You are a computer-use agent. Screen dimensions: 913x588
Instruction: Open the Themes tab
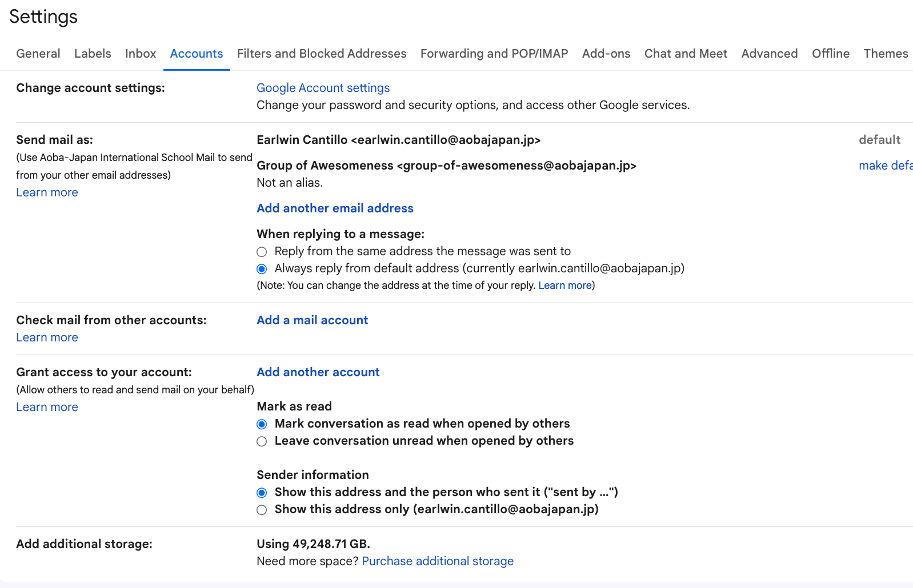click(x=886, y=54)
